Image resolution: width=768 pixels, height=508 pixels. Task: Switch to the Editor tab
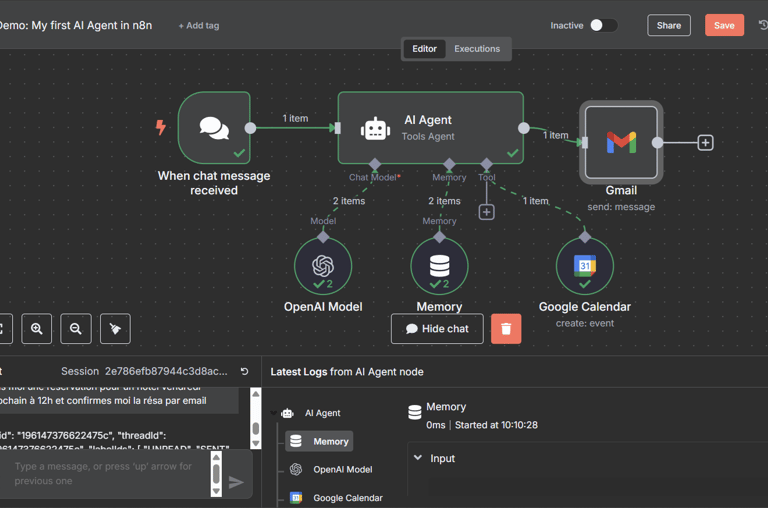tap(424, 48)
